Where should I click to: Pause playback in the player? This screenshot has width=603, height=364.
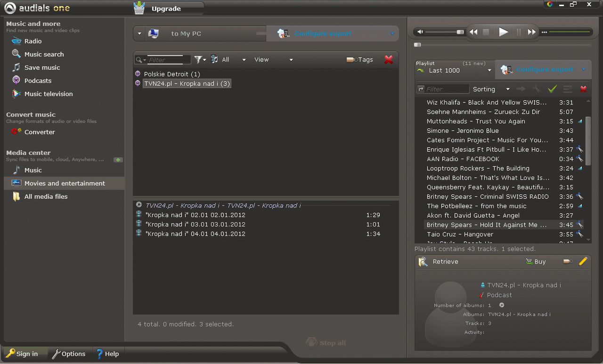[519, 32]
